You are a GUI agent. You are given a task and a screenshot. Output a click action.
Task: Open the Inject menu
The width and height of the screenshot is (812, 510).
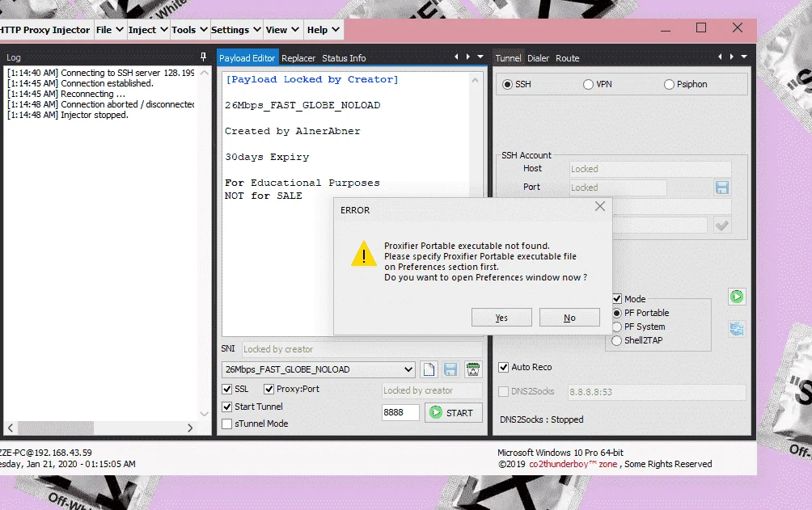pyautogui.click(x=147, y=30)
